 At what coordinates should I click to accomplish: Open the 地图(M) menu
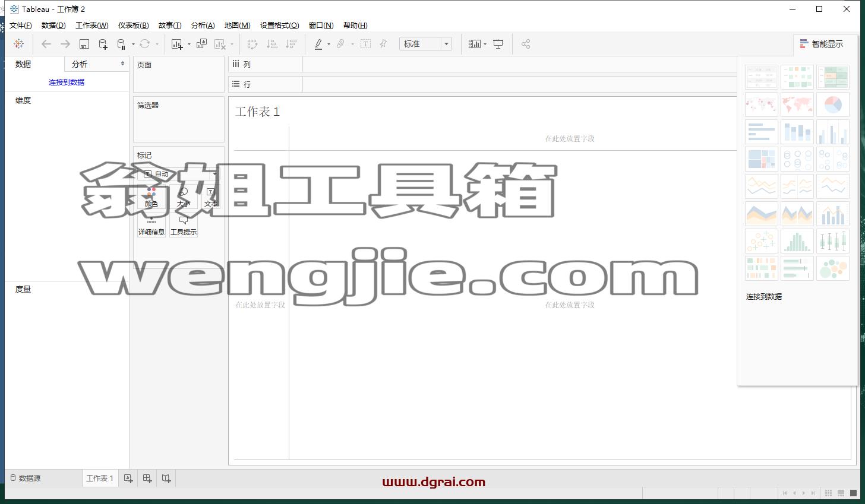point(237,26)
